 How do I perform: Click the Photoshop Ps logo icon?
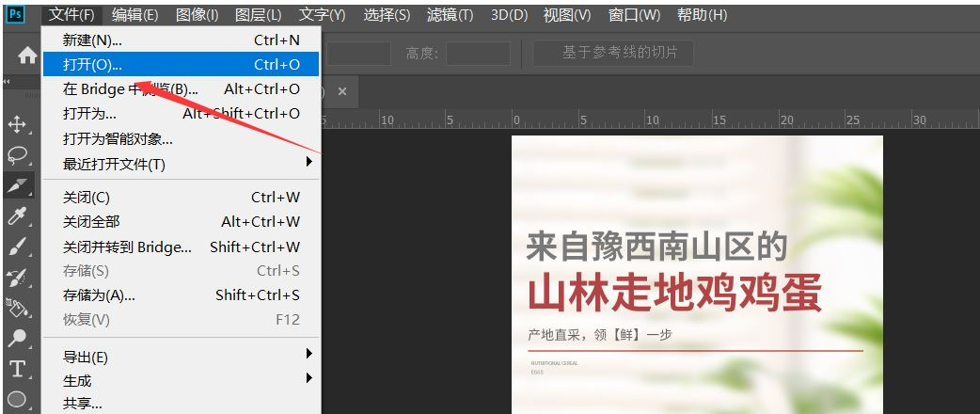(14, 14)
